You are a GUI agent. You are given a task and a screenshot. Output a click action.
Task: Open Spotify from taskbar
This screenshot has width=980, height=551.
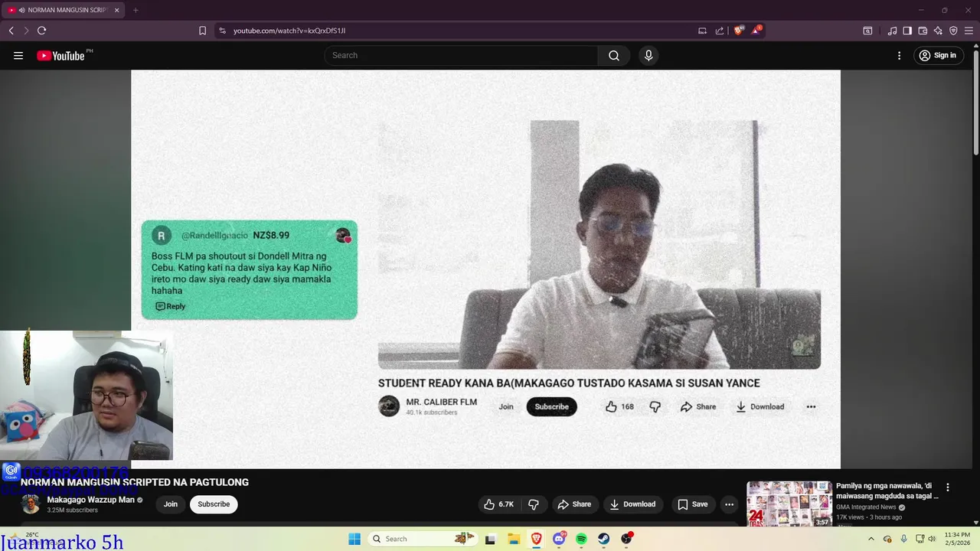581,539
